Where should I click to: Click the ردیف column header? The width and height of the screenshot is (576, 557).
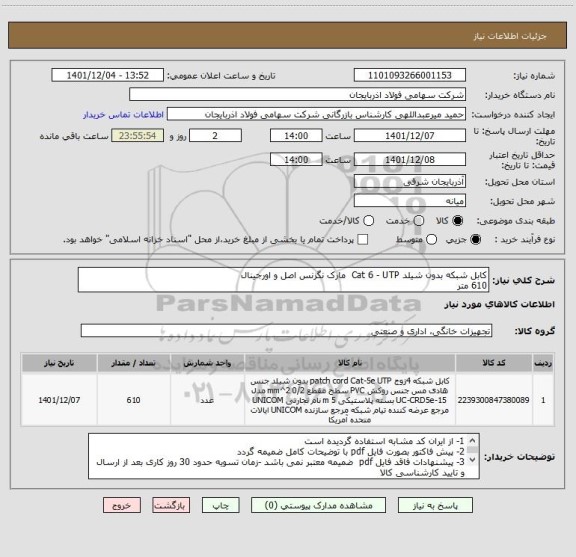[x=543, y=363]
